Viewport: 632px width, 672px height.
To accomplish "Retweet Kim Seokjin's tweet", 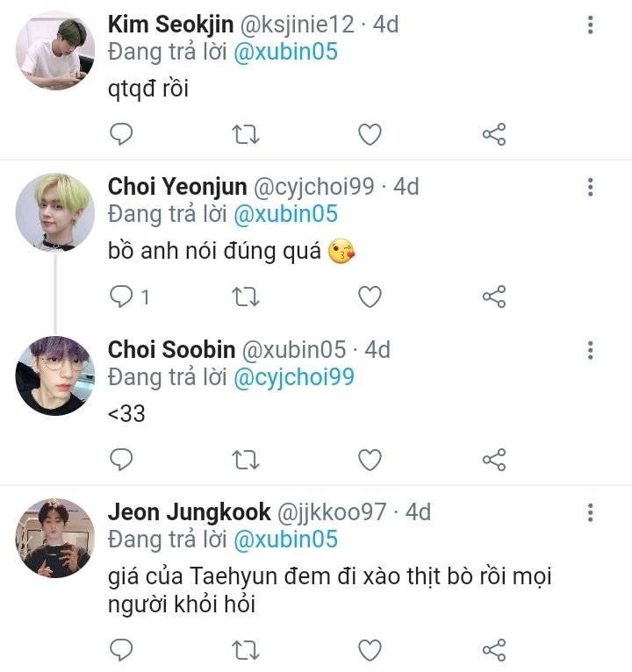I will tap(245, 134).
